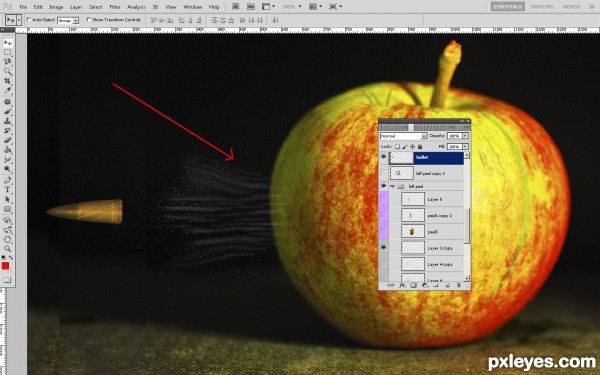This screenshot has width=600, height=375.
Task: Click Link layers icon at panel bottom
Action: point(390,285)
